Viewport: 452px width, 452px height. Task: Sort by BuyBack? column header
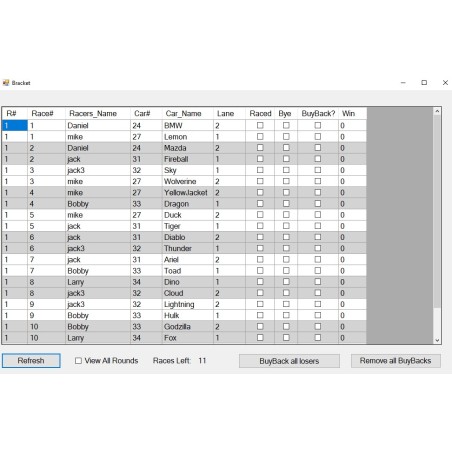pyautogui.click(x=318, y=113)
